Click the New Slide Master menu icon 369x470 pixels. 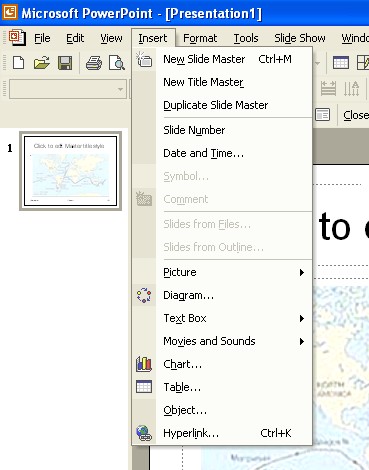pos(144,59)
